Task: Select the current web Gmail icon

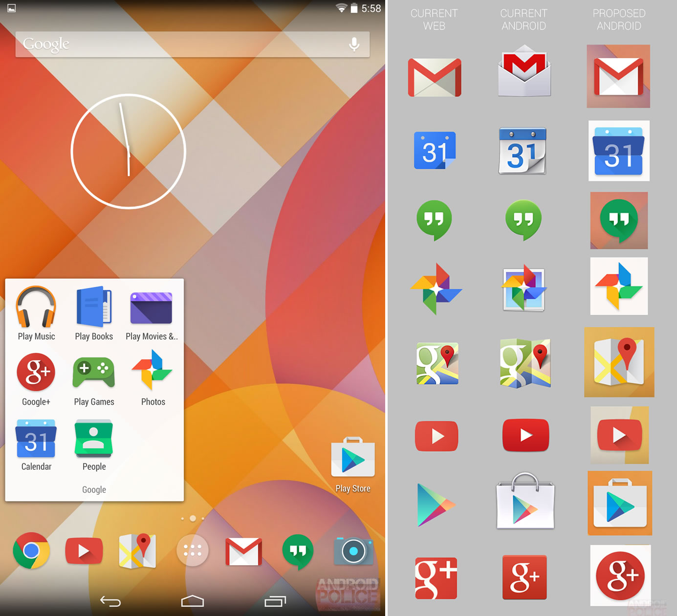Action: pos(435,77)
